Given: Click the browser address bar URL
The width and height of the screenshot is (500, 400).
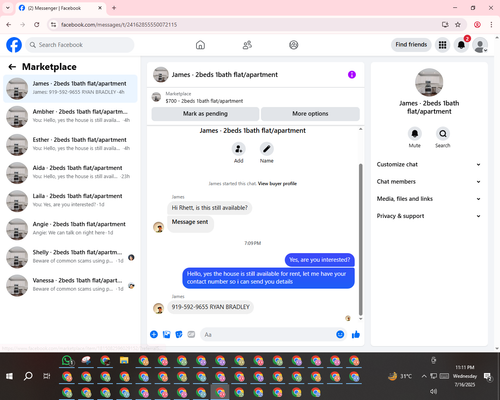Looking at the screenshot, I should point(119,25).
